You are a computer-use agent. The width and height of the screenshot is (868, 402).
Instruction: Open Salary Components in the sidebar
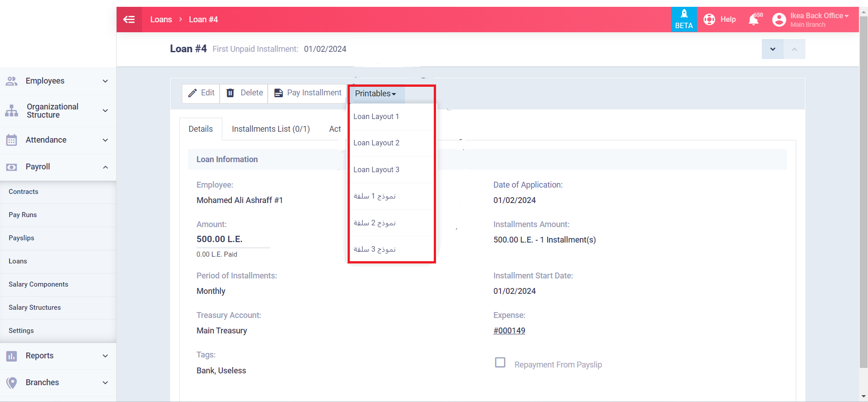click(x=39, y=284)
